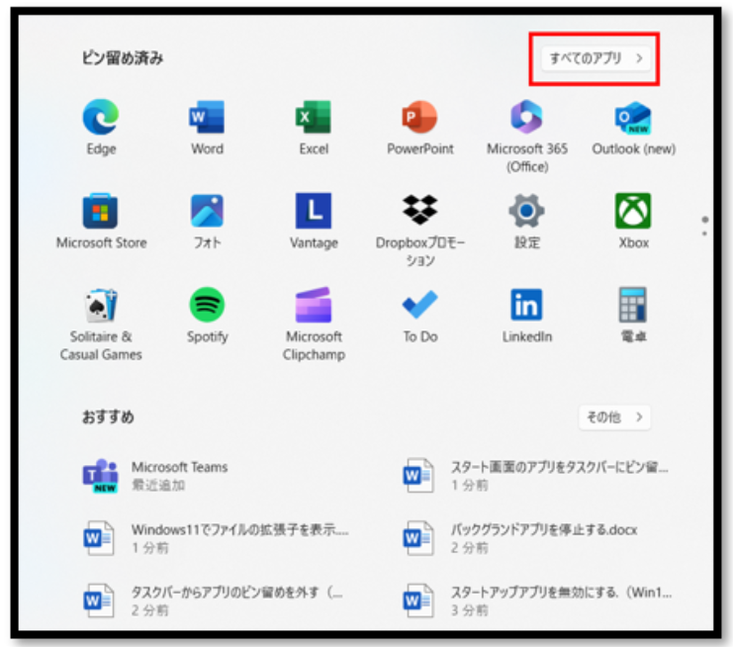Open Solitaire & Casual Games
This screenshot has width=734, height=648.
coord(101,324)
